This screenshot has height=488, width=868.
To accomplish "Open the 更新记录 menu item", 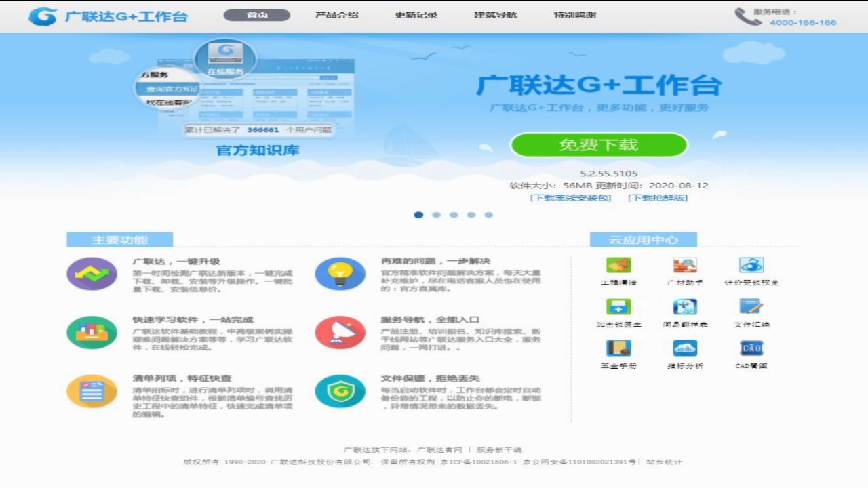I will click(416, 15).
